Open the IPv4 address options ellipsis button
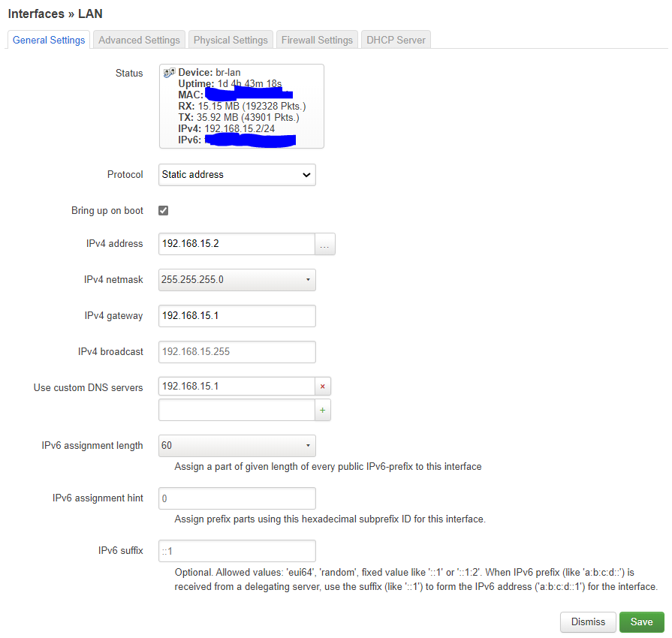Image resolution: width=672 pixels, height=638 pixels. pos(324,245)
